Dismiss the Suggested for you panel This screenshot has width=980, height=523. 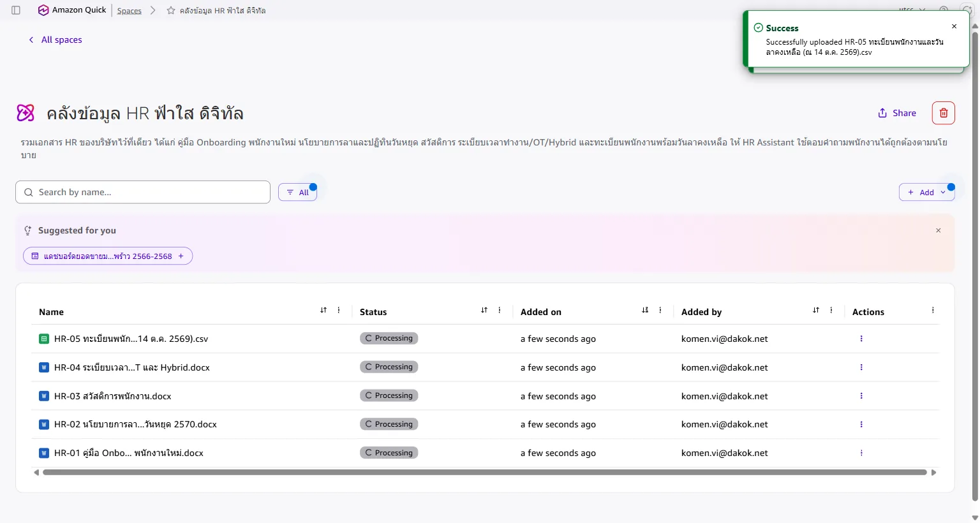tap(939, 230)
